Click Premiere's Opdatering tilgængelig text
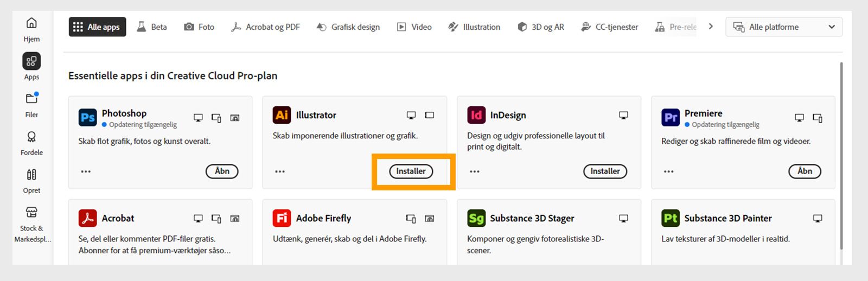The image size is (868, 281). point(725,125)
